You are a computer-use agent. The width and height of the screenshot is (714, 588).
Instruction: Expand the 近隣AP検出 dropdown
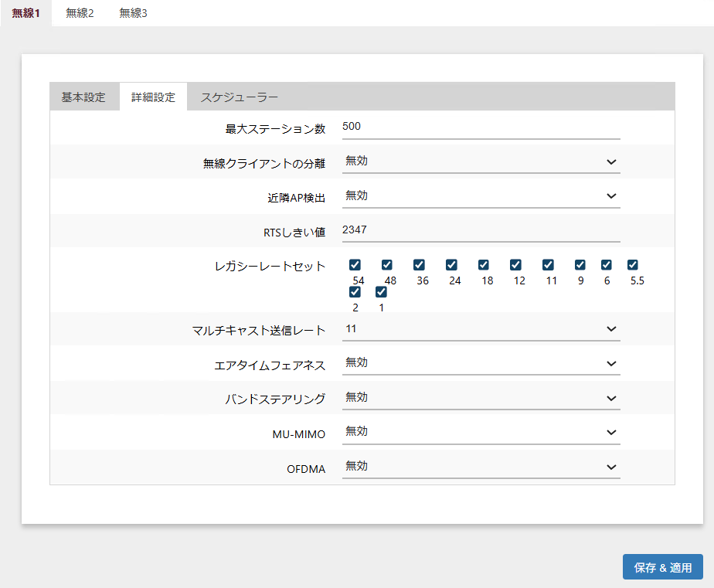tap(481, 196)
